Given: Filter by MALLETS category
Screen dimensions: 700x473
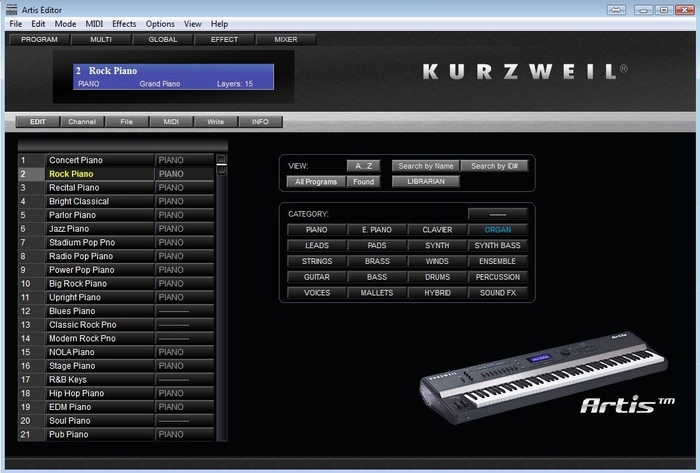Looking at the screenshot, I should [x=377, y=293].
